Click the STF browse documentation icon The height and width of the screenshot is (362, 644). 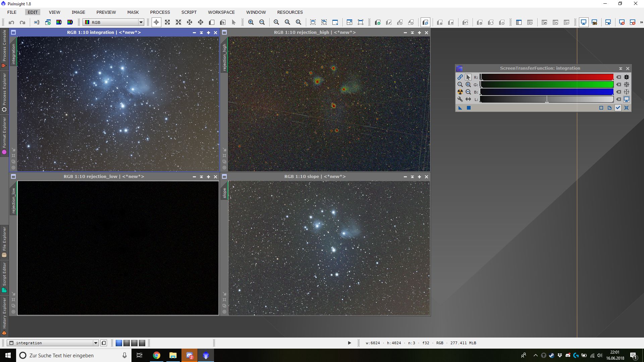tap(609, 108)
